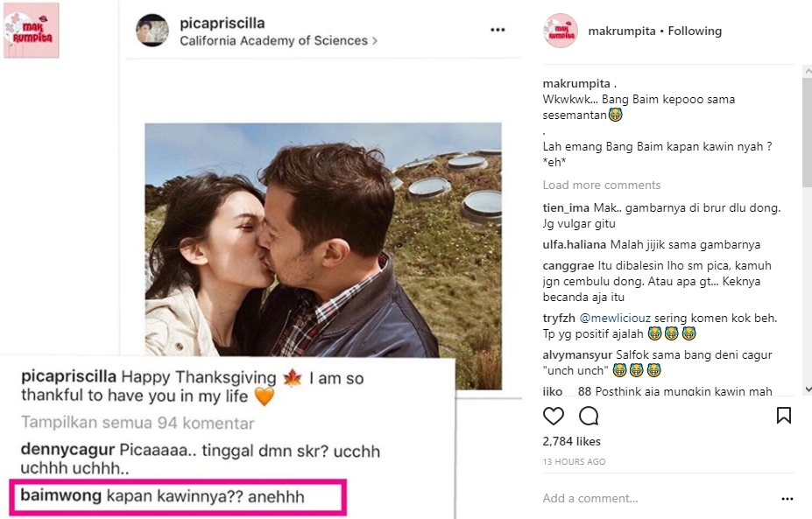Like the post with the heart icon
The image size is (812, 519).
554,416
